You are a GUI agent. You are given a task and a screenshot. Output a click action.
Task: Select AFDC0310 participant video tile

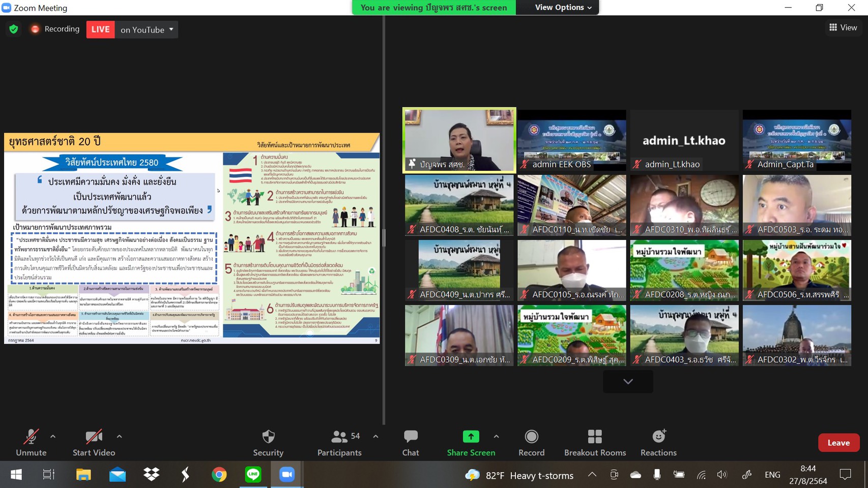point(684,205)
